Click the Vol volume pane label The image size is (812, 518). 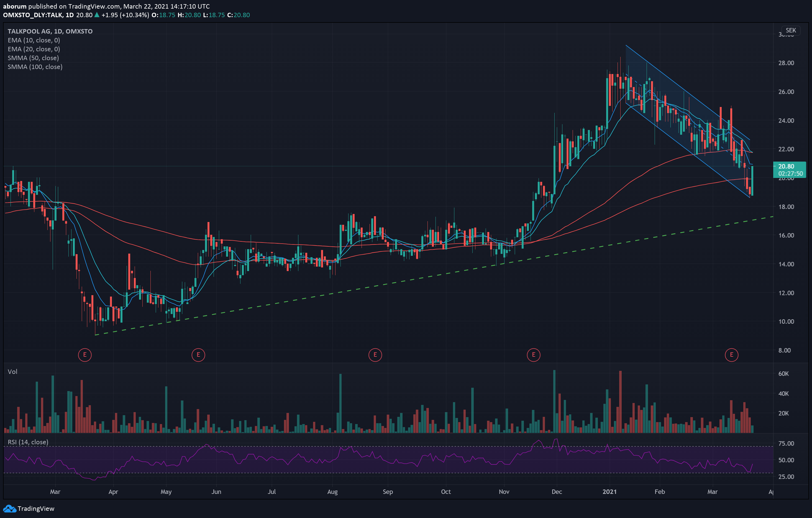(x=12, y=372)
